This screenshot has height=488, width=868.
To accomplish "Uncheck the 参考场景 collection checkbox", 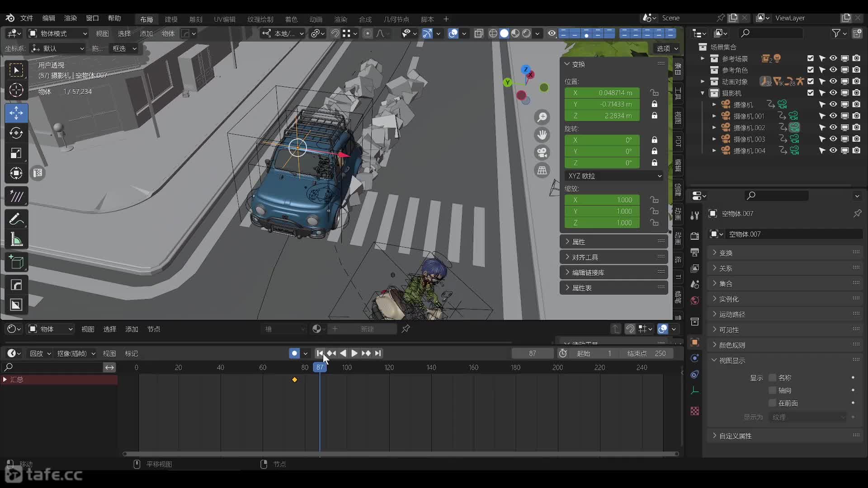I will click(810, 58).
